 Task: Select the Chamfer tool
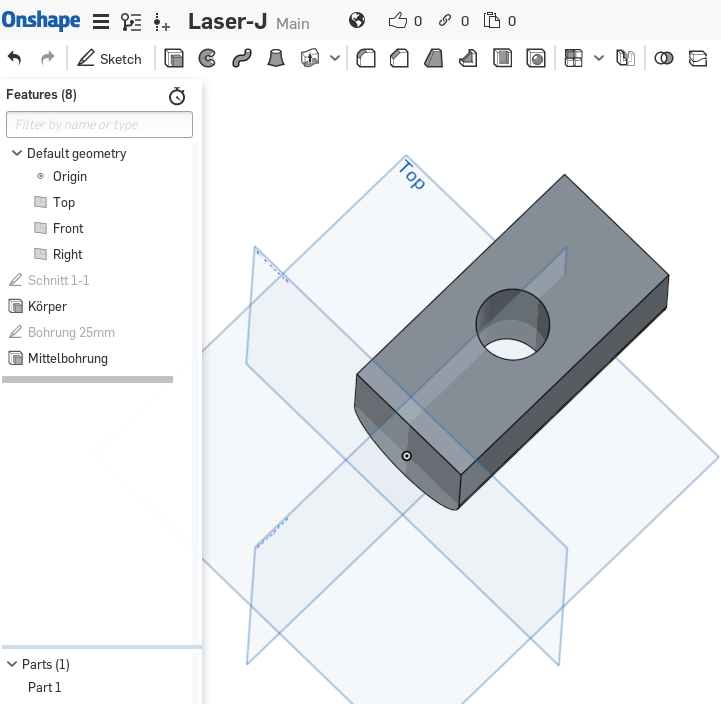click(399, 59)
